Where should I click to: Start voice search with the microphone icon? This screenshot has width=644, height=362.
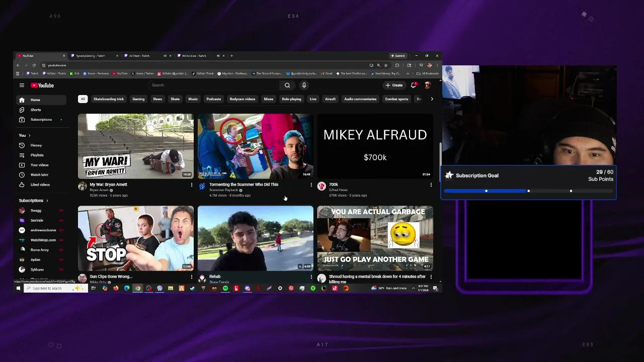click(304, 85)
